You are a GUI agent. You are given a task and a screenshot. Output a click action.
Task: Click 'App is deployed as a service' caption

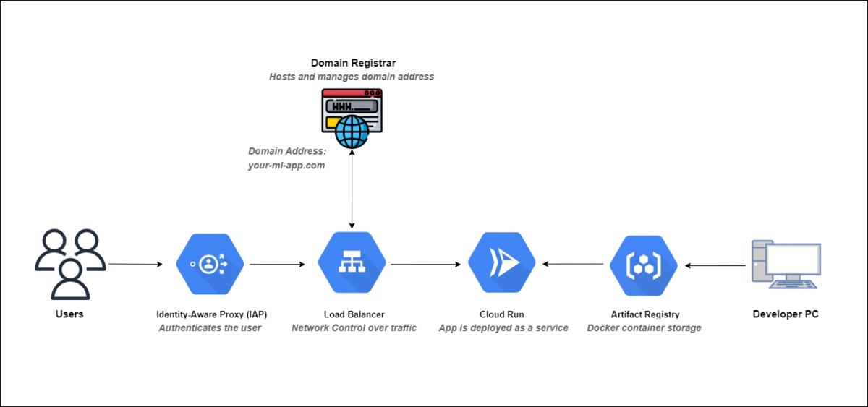click(503, 328)
